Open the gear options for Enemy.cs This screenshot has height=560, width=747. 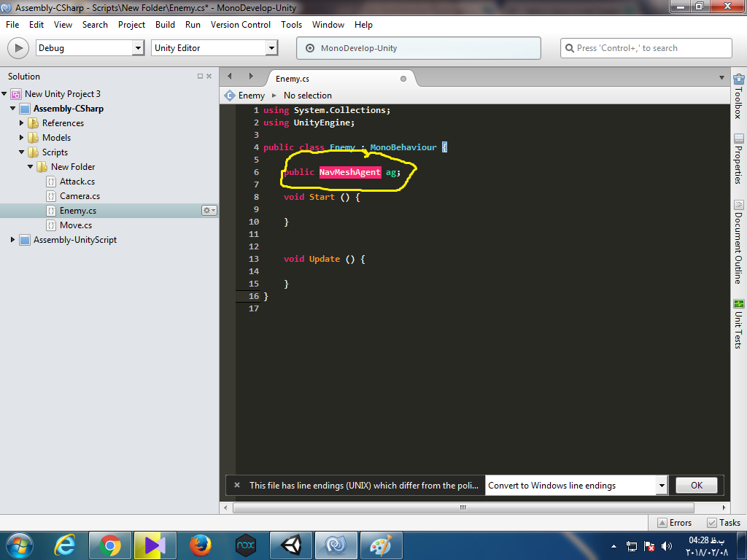[209, 211]
